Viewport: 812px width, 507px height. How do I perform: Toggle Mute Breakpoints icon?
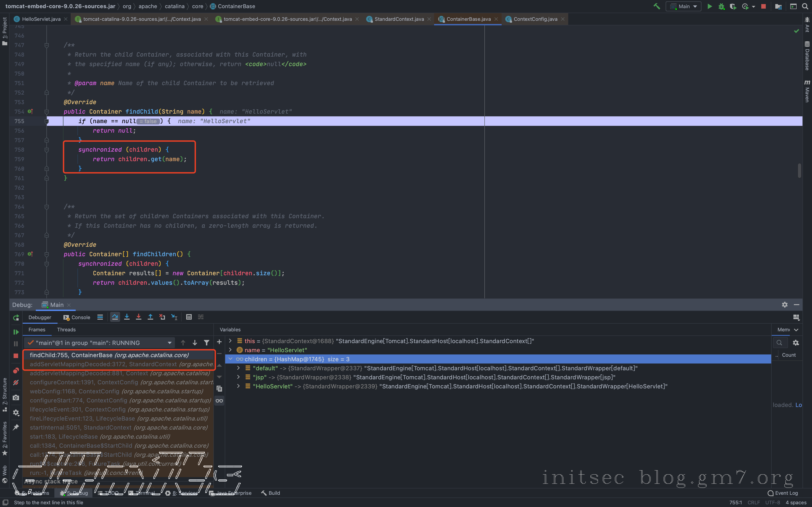16,383
